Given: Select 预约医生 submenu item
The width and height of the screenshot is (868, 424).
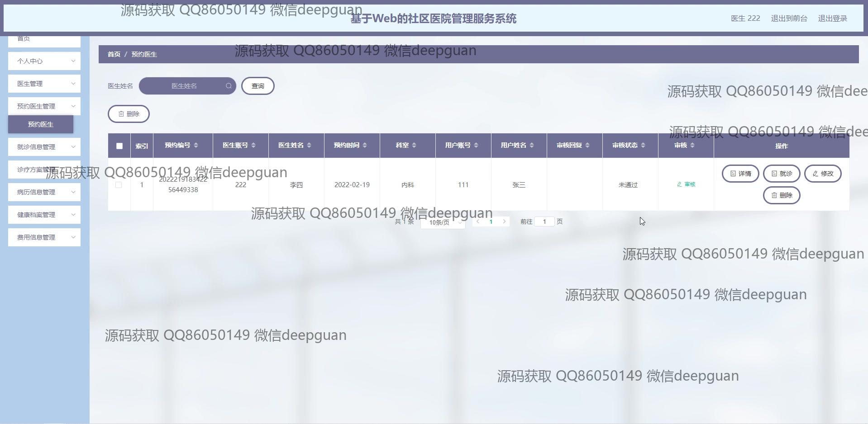Looking at the screenshot, I should click(x=41, y=124).
